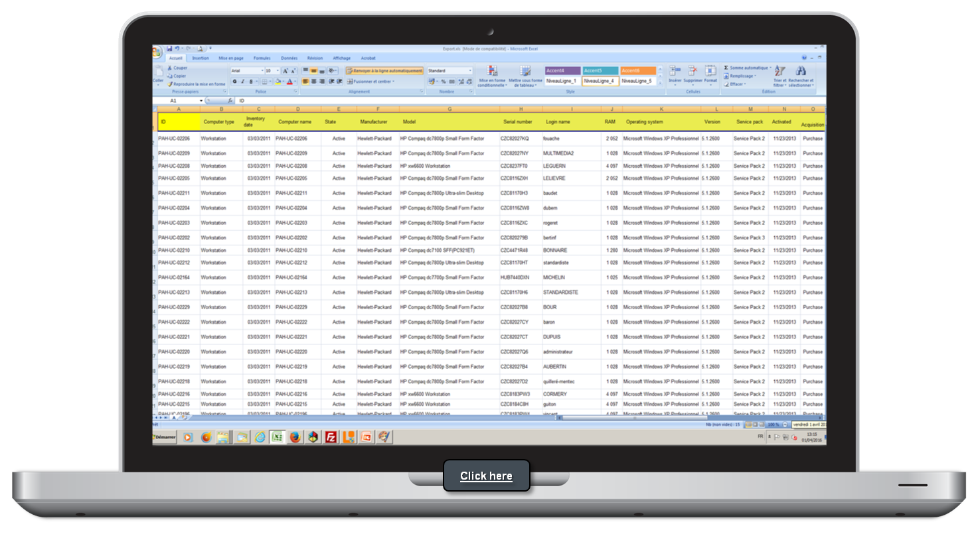The image size is (980, 536).
Task: Switch to Insertion tab
Action: [x=201, y=58]
